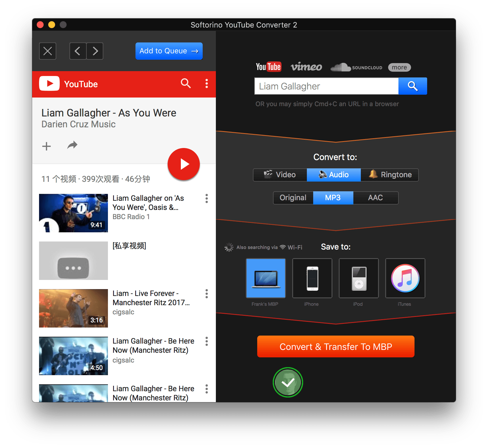Open the YouTube header three-dot menu
The image size is (488, 448).
[206, 83]
